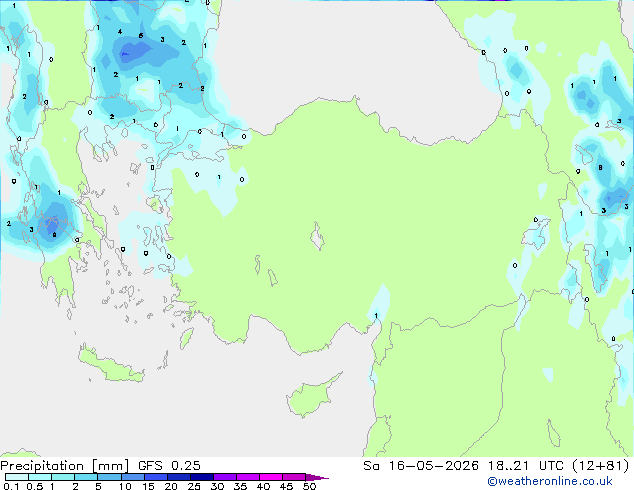Pick the 15–20 mm legend swatch

click(x=156, y=477)
